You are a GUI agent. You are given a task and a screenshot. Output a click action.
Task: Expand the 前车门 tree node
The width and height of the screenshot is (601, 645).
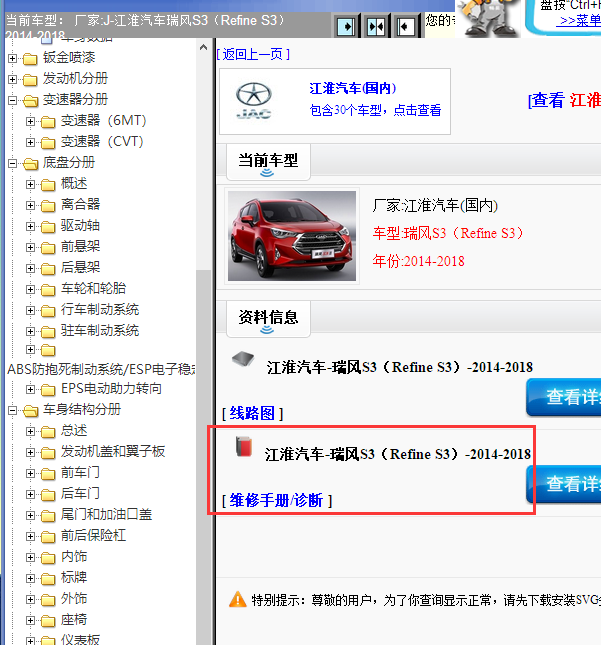click(x=30, y=473)
